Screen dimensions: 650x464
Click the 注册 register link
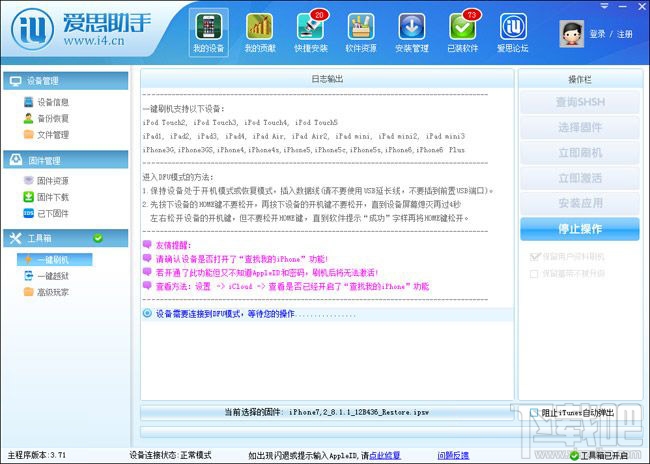coord(625,34)
